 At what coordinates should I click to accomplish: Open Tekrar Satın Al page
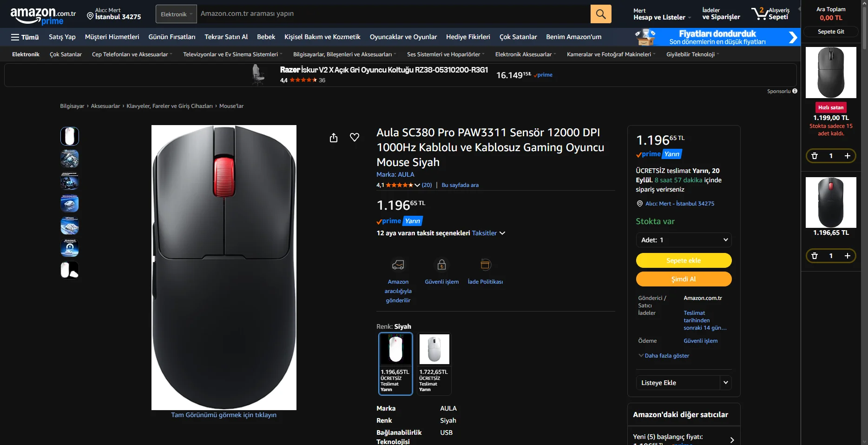coord(226,37)
